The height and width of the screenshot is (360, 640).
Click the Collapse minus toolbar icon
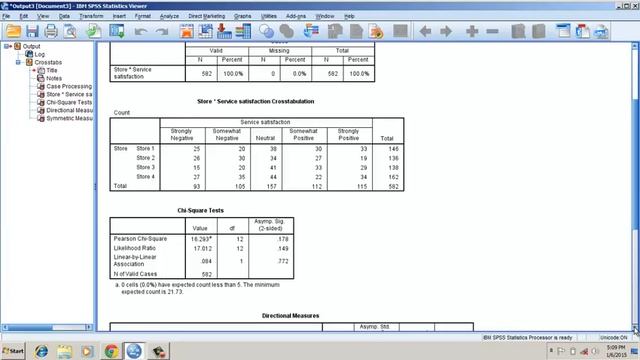(493, 31)
